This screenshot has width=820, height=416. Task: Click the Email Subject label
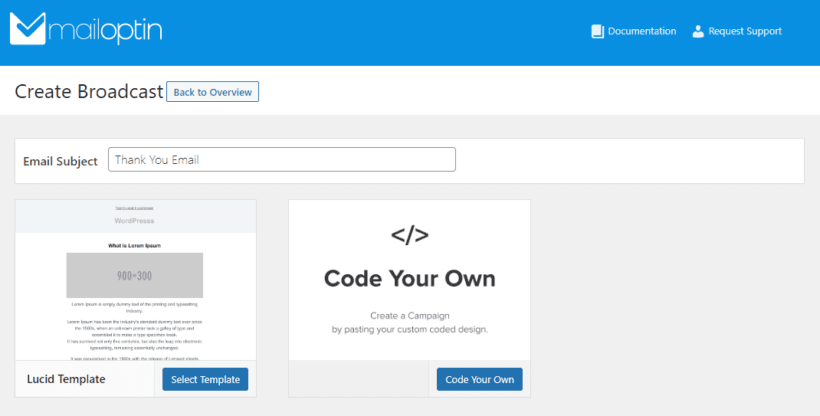(x=61, y=161)
